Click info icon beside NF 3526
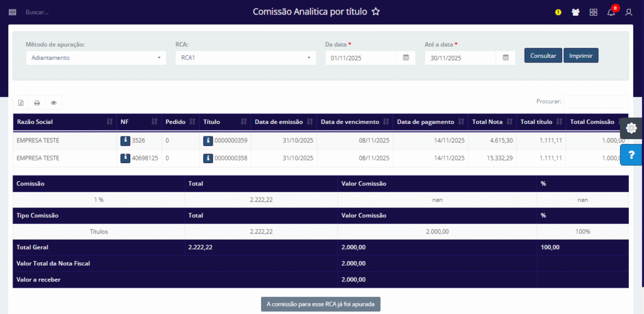The image size is (644, 314). pos(125,141)
